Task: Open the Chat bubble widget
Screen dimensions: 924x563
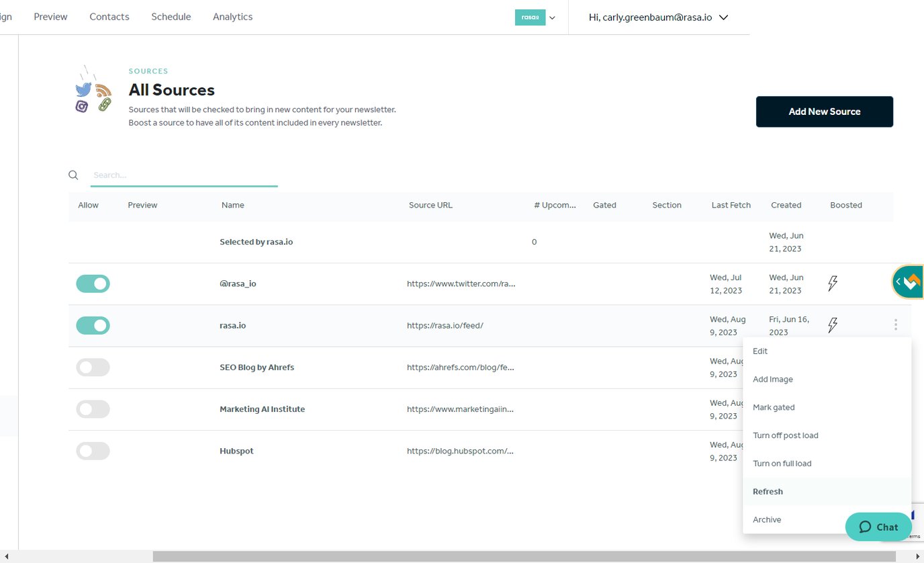Action: point(878,527)
